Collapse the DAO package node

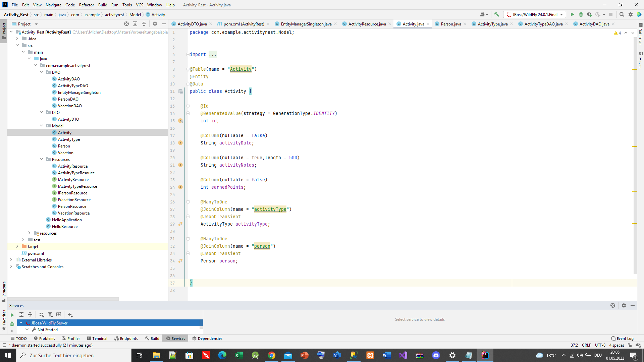[x=42, y=72]
